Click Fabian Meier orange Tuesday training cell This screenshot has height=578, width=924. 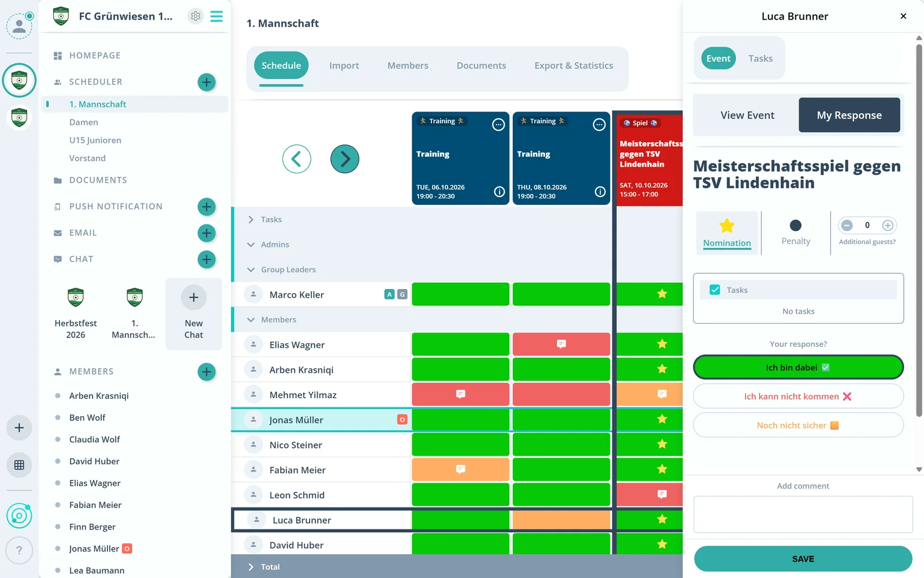[460, 469]
